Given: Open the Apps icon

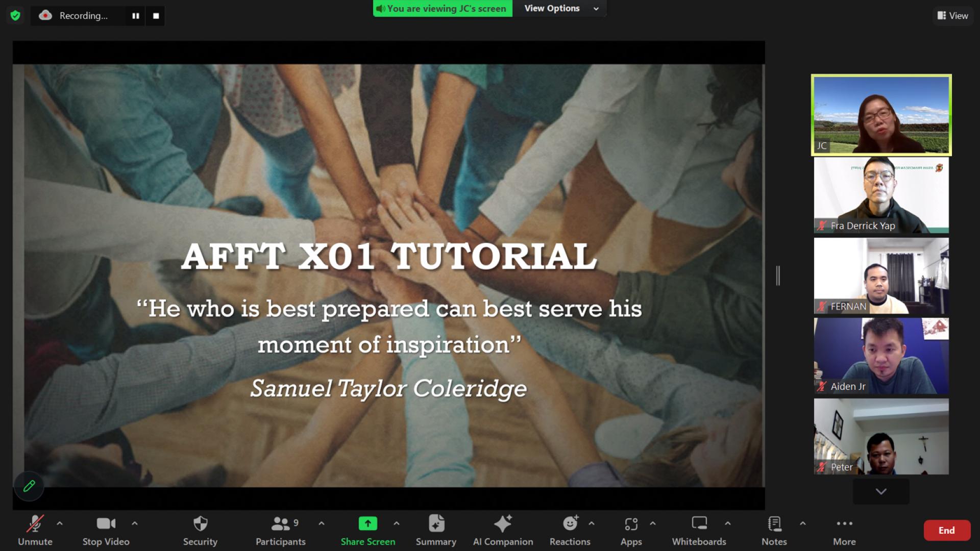Looking at the screenshot, I should [631, 524].
